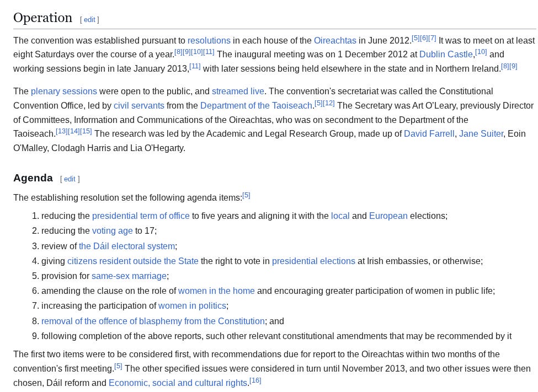Open the Department of the Taoiseach link

tap(256, 106)
